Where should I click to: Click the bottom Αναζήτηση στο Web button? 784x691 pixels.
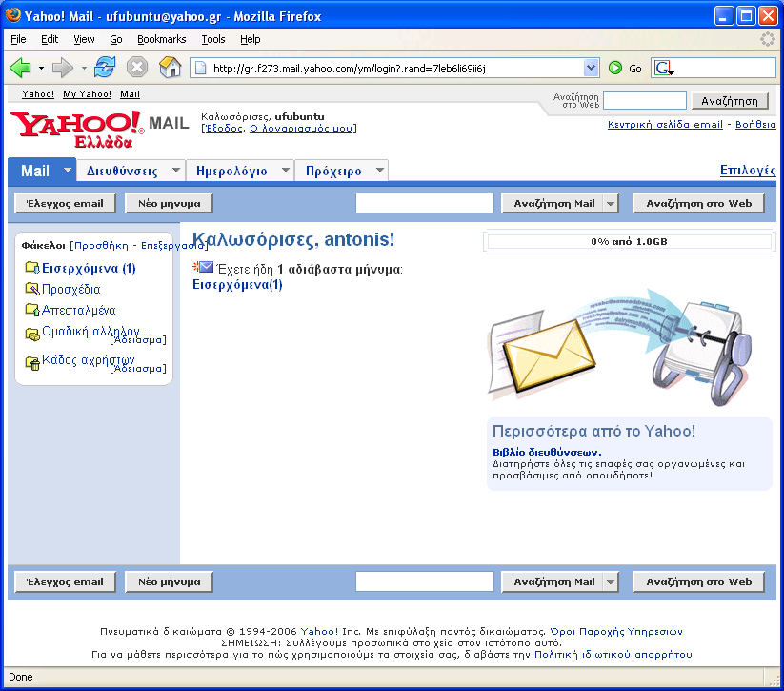click(x=698, y=582)
